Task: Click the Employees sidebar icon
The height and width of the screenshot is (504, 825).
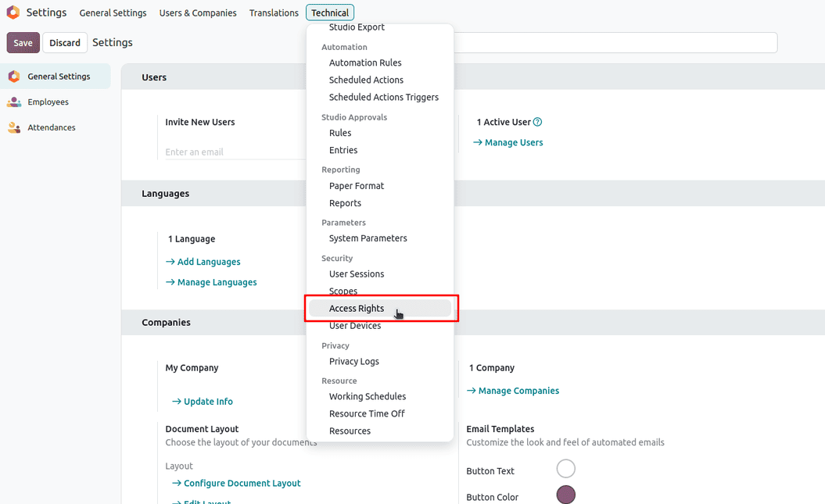Action: click(x=14, y=102)
